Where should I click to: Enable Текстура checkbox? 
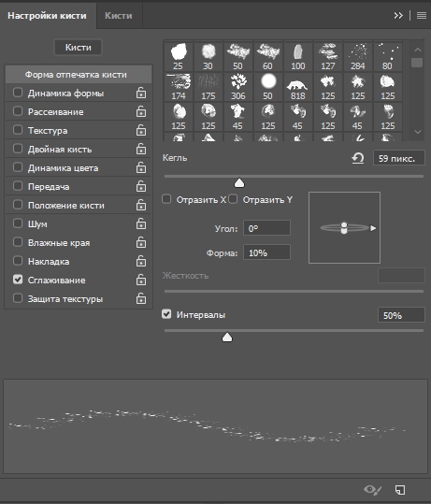pyautogui.click(x=18, y=130)
